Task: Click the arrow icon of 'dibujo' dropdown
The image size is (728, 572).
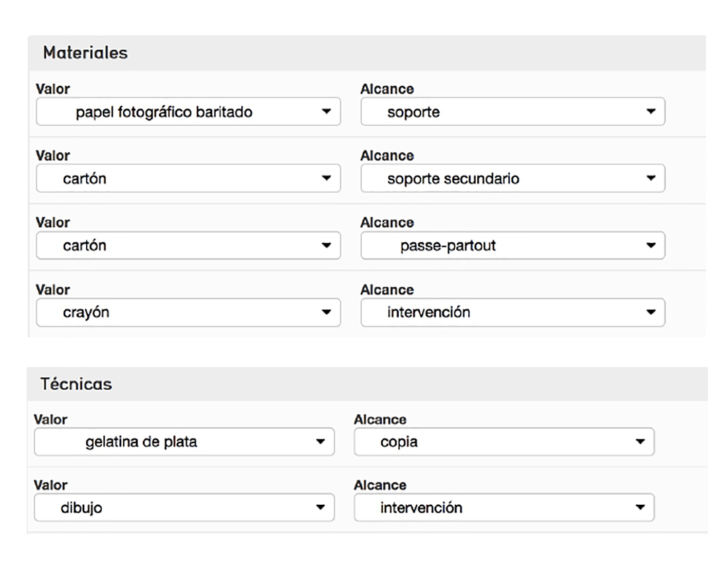Action: point(321,507)
